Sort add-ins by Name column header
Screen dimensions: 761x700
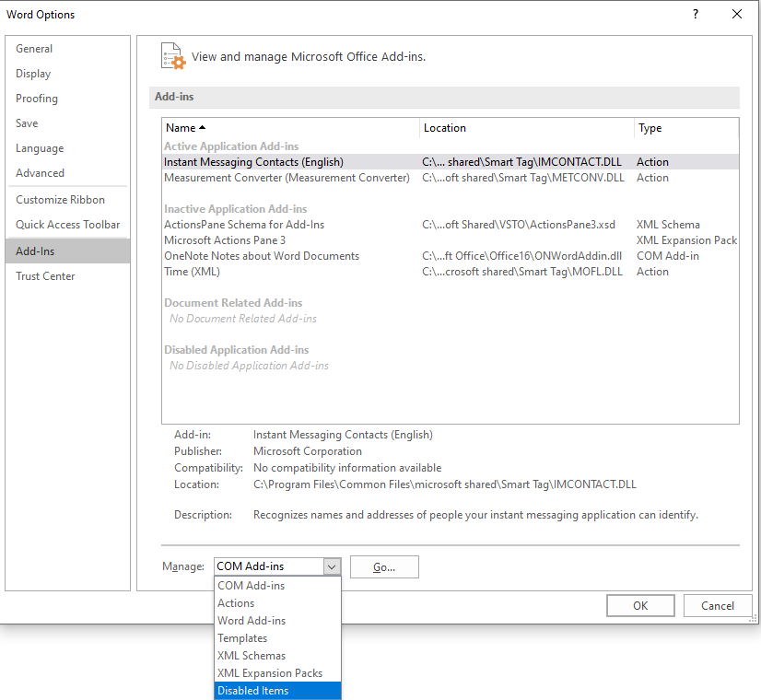click(x=290, y=128)
